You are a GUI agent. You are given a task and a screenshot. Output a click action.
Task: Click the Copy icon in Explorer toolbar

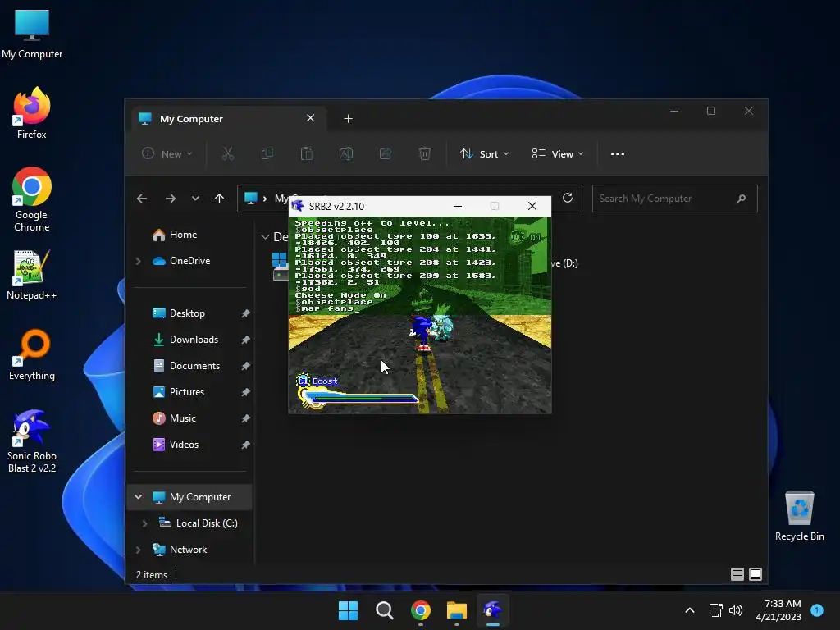pyautogui.click(x=267, y=153)
